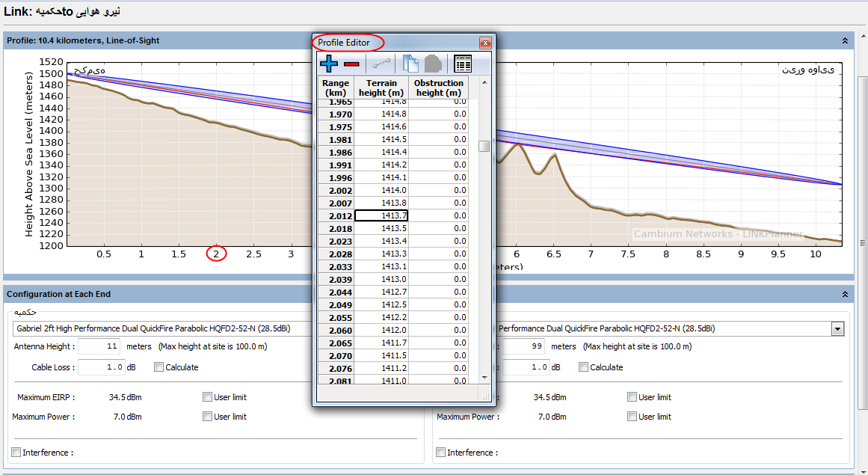Open the right-hand antenna type dropdown arrow
This screenshot has height=475, width=868.
[837, 329]
